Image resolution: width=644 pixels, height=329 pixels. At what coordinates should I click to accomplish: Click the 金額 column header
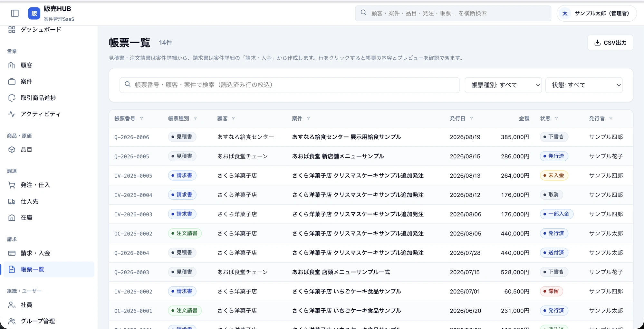(524, 118)
